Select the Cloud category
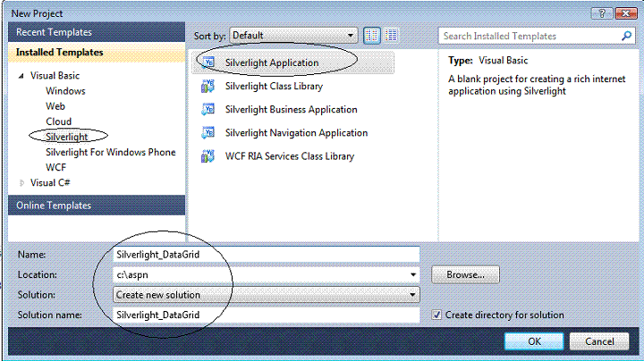Image resolution: width=644 pixels, height=361 pixels. [x=58, y=122]
